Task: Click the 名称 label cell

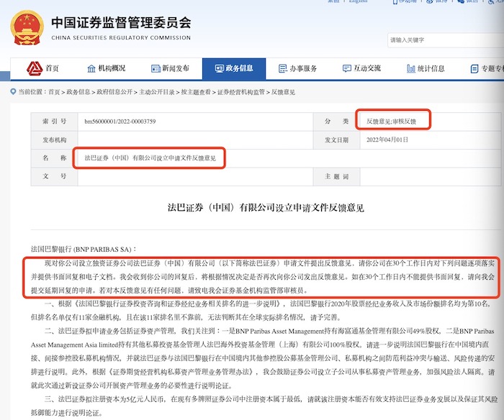Action: click(x=54, y=158)
